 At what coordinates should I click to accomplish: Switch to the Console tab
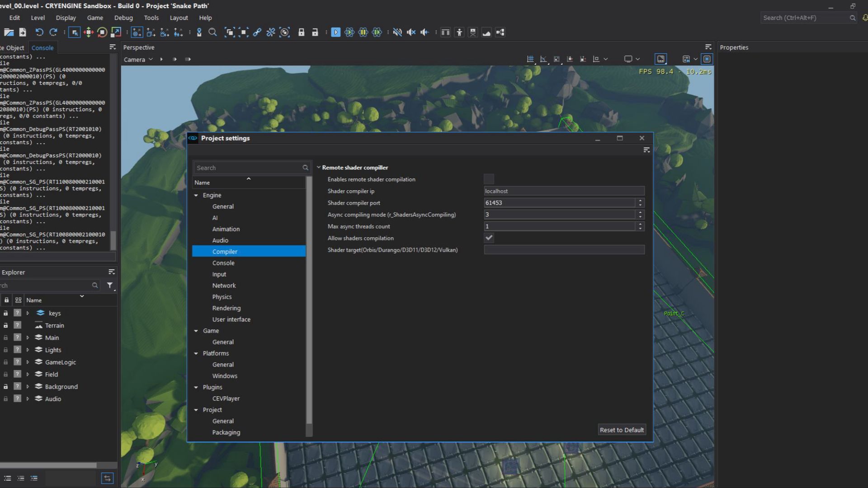[x=42, y=47]
